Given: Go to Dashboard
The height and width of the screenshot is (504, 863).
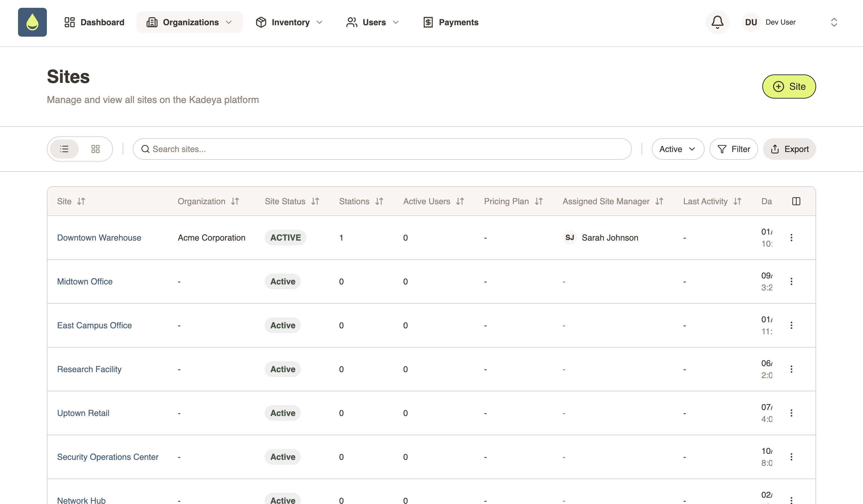Looking at the screenshot, I should pos(94,22).
